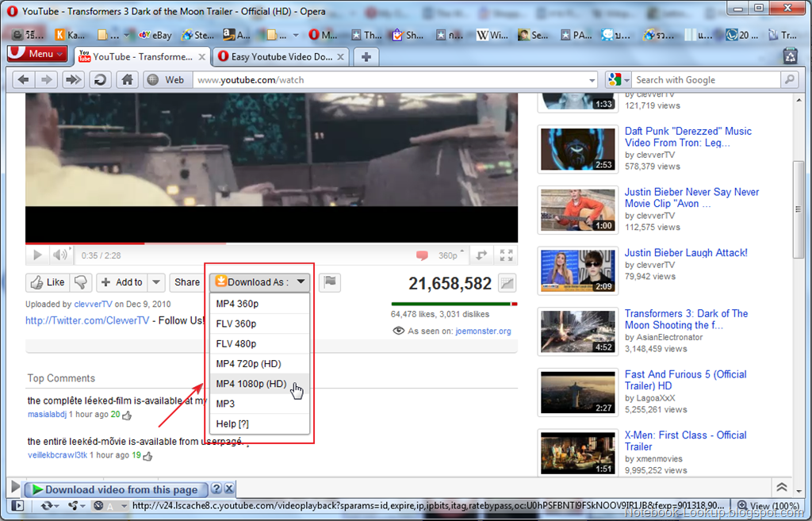Thumbs up the masialabdj comment
Image resolution: width=812 pixels, height=521 pixels.
coord(127,415)
